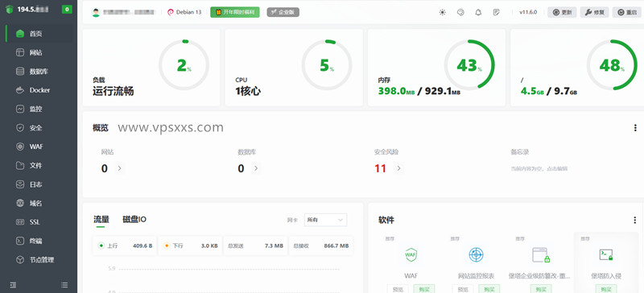Switch theme with the sun icon
Viewport: 644px width, 293px height.
pos(442,12)
